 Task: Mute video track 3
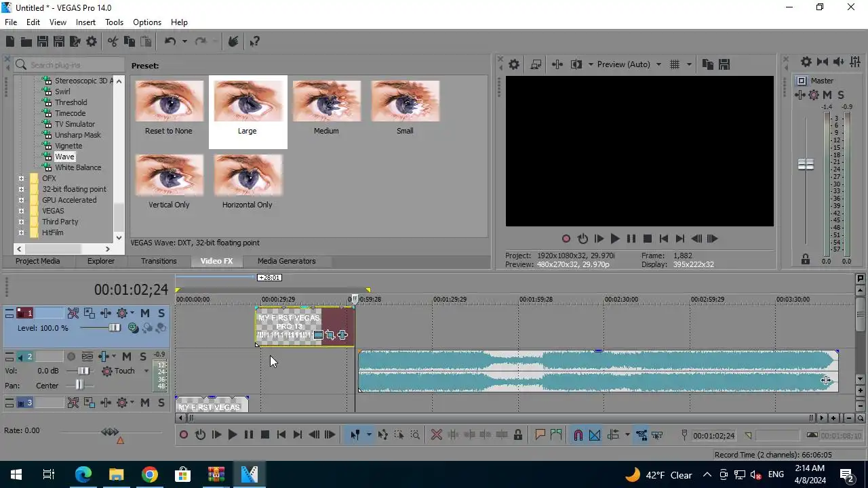144,403
